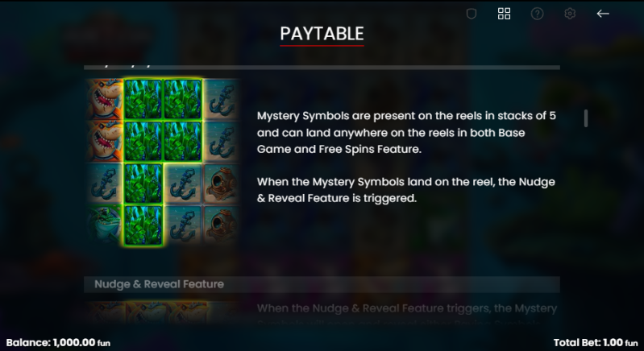644x351 pixels.
Task: Click the green seaweed Mystery Symbol at stack top
Action: pyautogui.click(x=143, y=99)
